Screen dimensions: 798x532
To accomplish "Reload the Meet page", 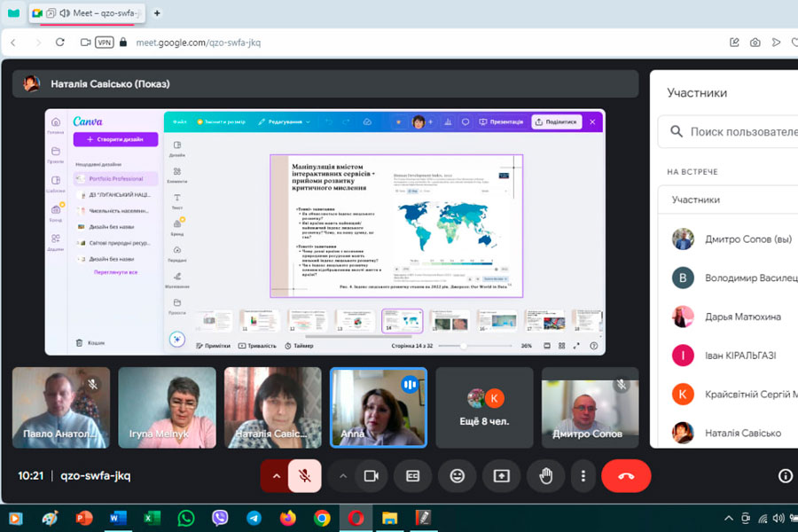I will pos(59,42).
